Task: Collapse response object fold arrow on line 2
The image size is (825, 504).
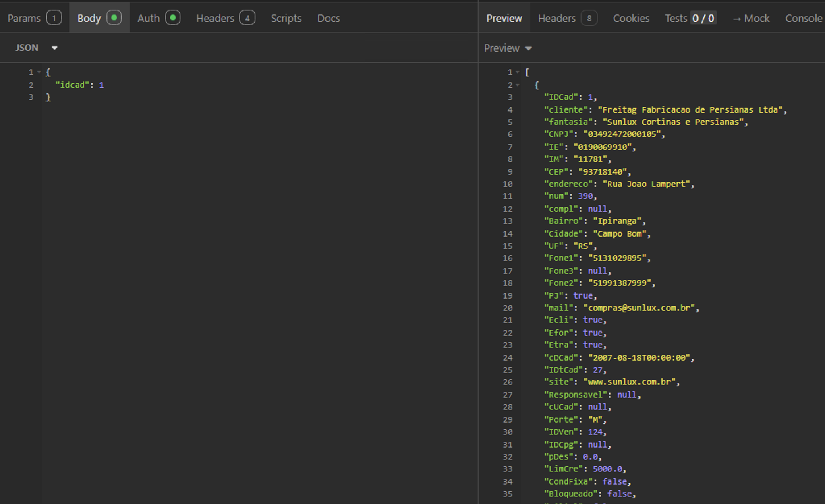Action: coord(518,85)
